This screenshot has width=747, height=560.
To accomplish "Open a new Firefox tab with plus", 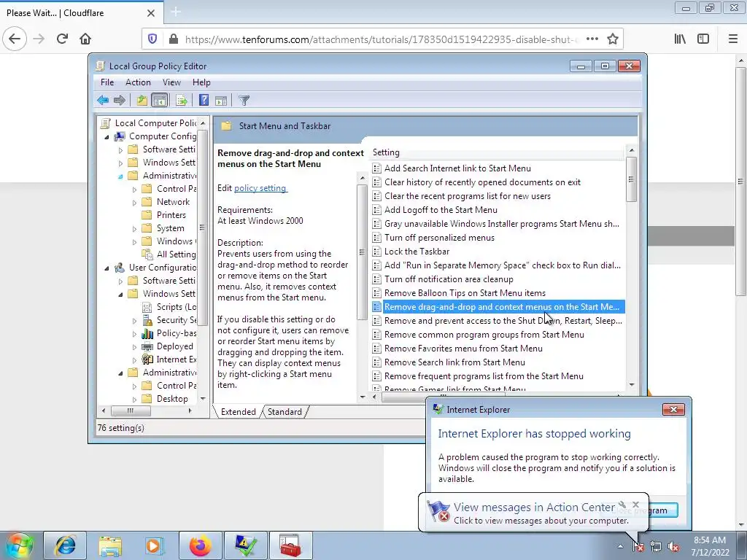I will [x=176, y=12].
